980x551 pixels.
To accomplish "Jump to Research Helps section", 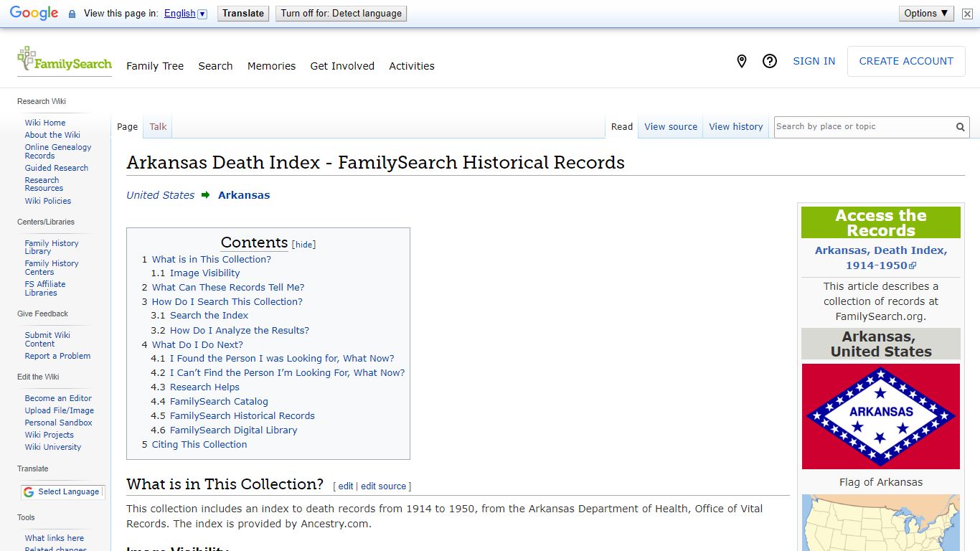I will point(204,387).
